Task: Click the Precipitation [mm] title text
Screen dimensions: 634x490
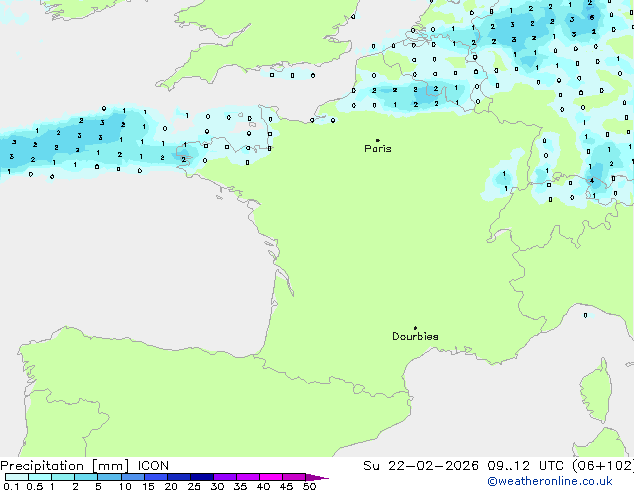Action: 65,466
